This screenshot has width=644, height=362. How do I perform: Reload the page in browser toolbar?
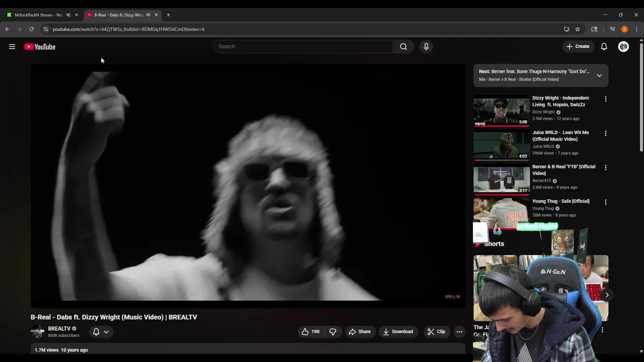(x=31, y=29)
